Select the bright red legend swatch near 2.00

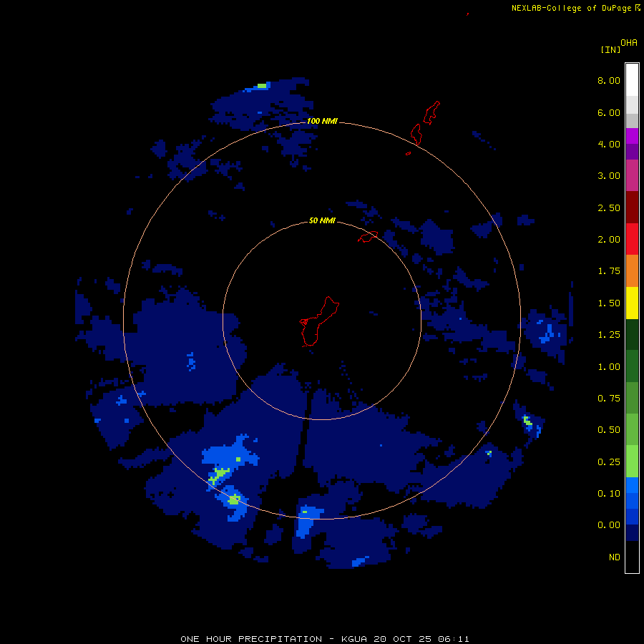click(632, 239)
